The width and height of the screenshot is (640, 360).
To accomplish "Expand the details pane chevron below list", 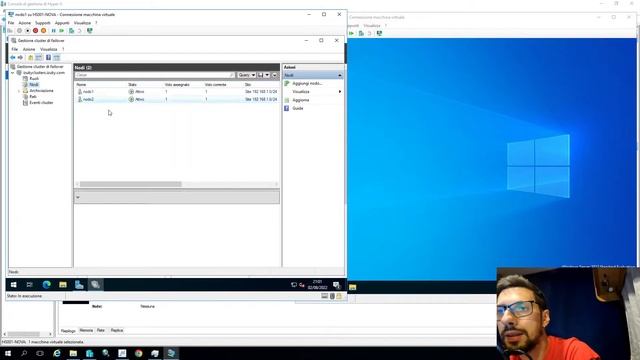I will (78, 198).
